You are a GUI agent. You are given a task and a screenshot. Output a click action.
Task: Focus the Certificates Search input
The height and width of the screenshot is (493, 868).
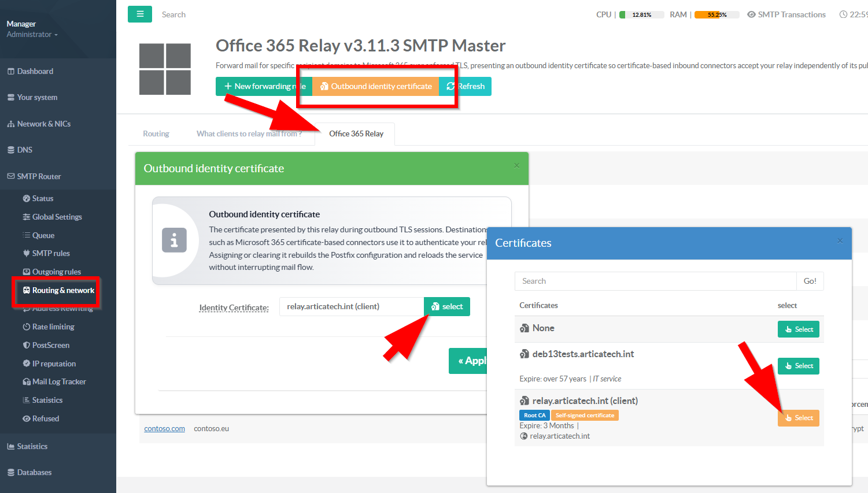tap(656, 281)
